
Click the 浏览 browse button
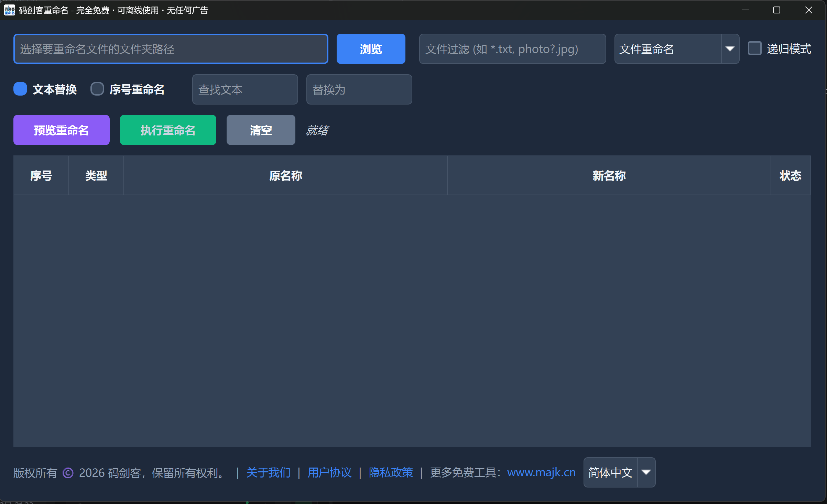pos(371,49)
